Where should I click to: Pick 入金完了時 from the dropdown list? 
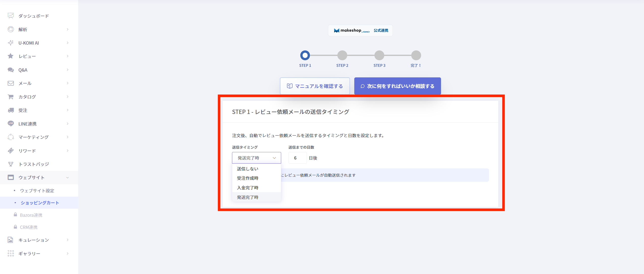click(248, 188)
